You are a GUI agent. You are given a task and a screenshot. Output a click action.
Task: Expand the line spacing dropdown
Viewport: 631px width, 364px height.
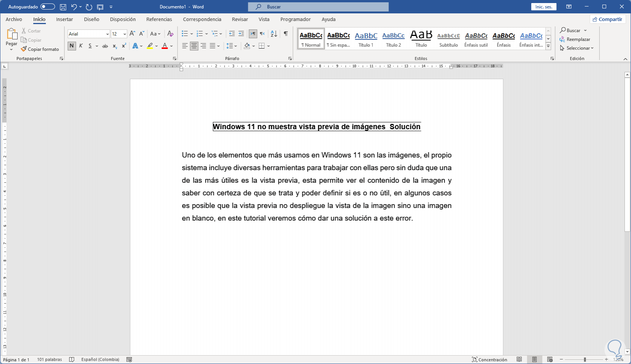tap(236, 46)
